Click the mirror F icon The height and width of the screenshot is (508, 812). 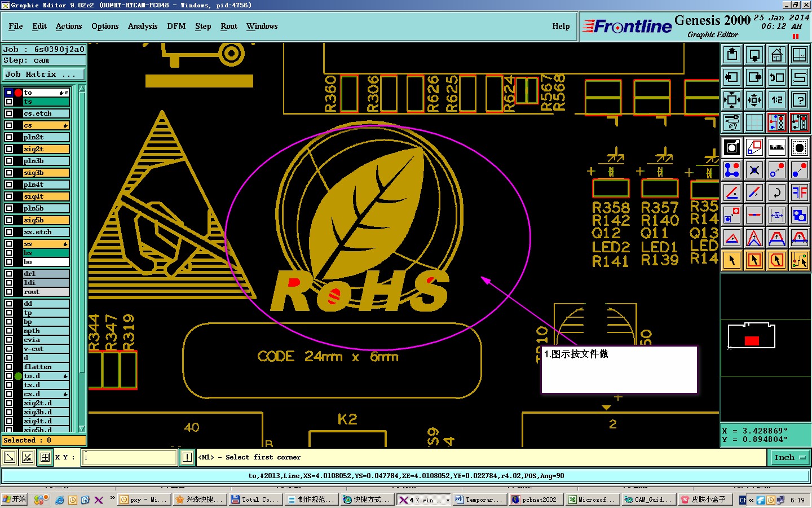[799, 192]
